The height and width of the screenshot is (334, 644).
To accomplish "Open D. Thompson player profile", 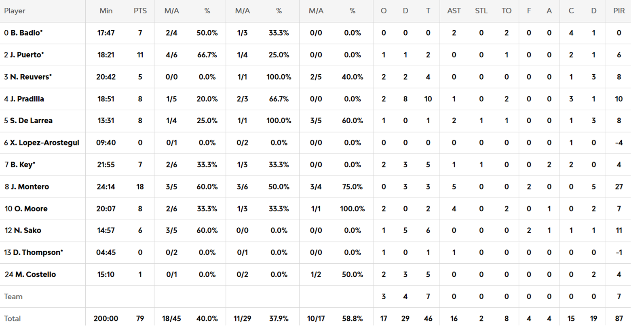I will 37,252.
